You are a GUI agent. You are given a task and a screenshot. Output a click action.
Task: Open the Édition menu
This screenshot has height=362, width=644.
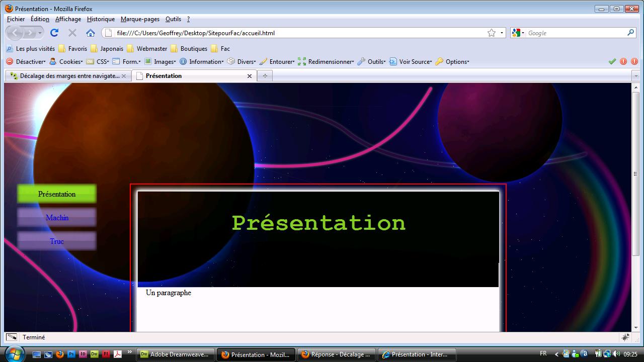40,19
